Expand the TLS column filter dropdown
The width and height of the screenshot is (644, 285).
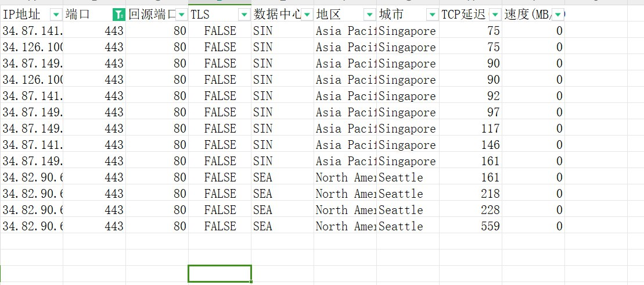[244, 15]
